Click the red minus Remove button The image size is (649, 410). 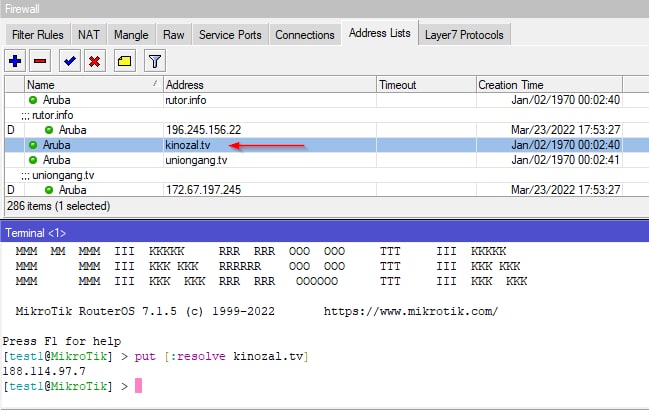[x=40, y=61]
